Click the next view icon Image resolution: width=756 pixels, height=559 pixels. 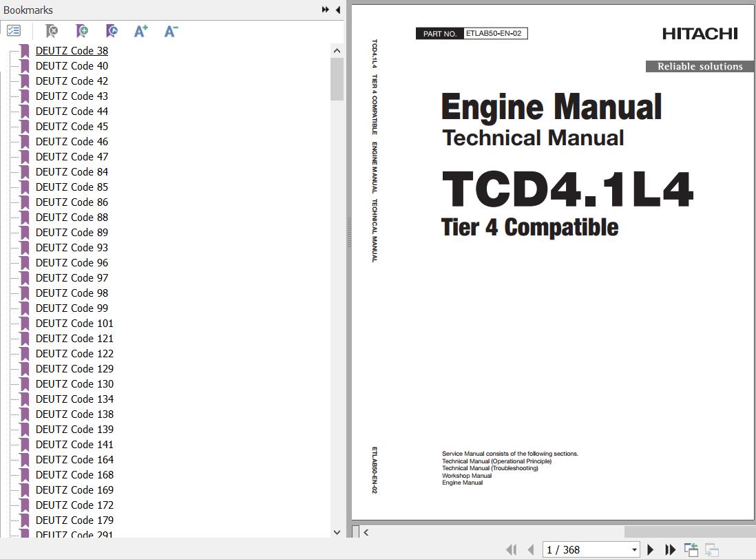pos(712,550)
